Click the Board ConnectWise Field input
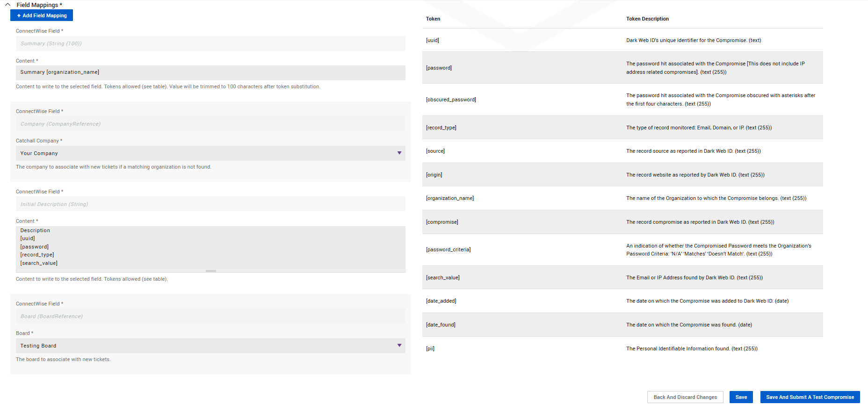The image size is (868, 405). (x=210, y=316)
